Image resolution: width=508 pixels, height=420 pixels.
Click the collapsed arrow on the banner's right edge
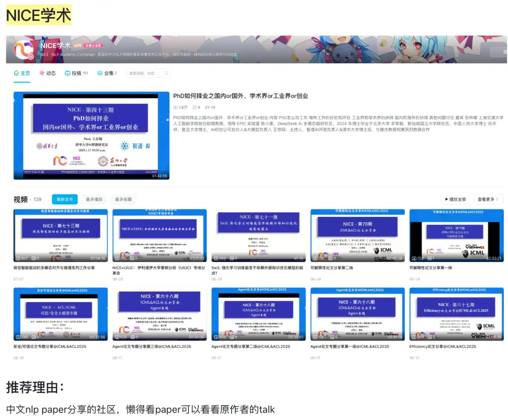point(505,52)
